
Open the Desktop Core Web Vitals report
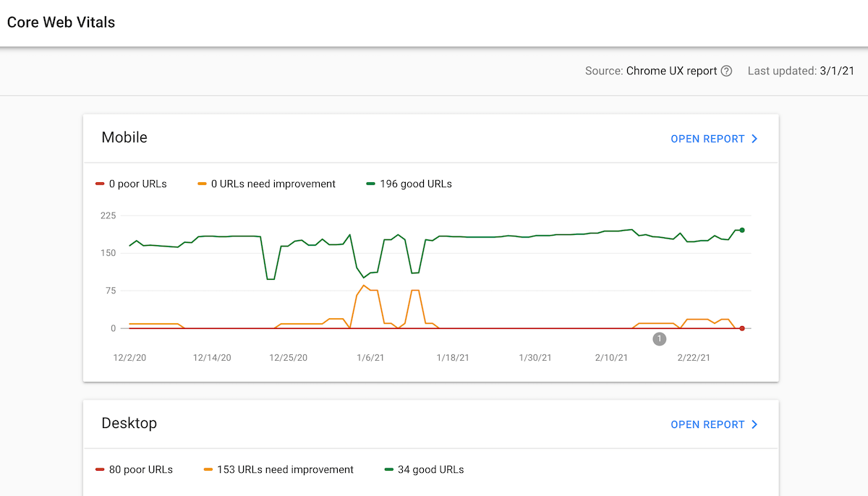[x=707, y=424]
